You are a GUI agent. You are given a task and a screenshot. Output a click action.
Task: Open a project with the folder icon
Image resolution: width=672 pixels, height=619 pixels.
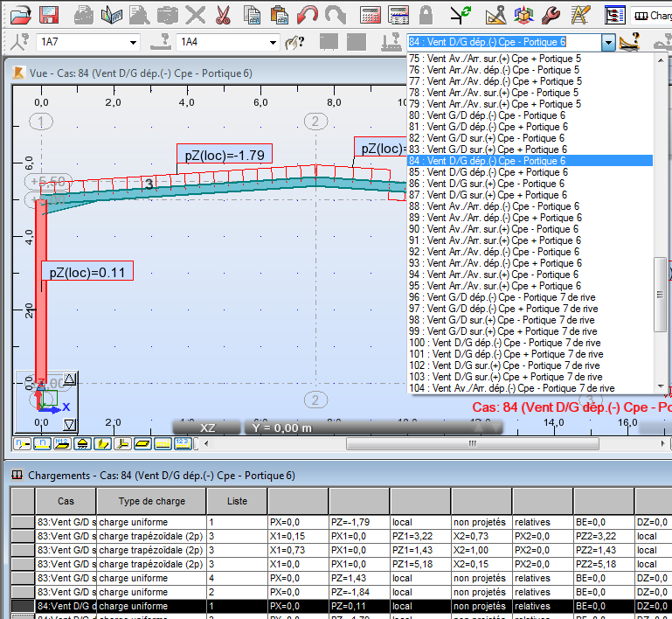(x=21, y=15)
